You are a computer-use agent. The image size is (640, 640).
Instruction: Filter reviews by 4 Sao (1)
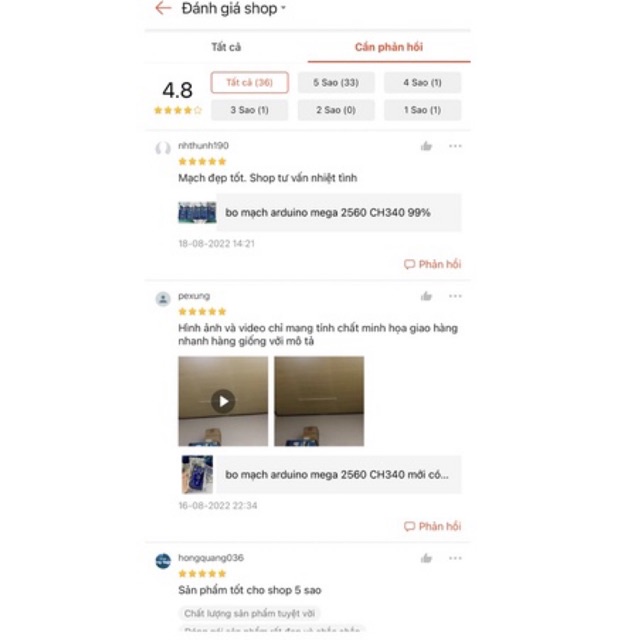click(422, 82)
